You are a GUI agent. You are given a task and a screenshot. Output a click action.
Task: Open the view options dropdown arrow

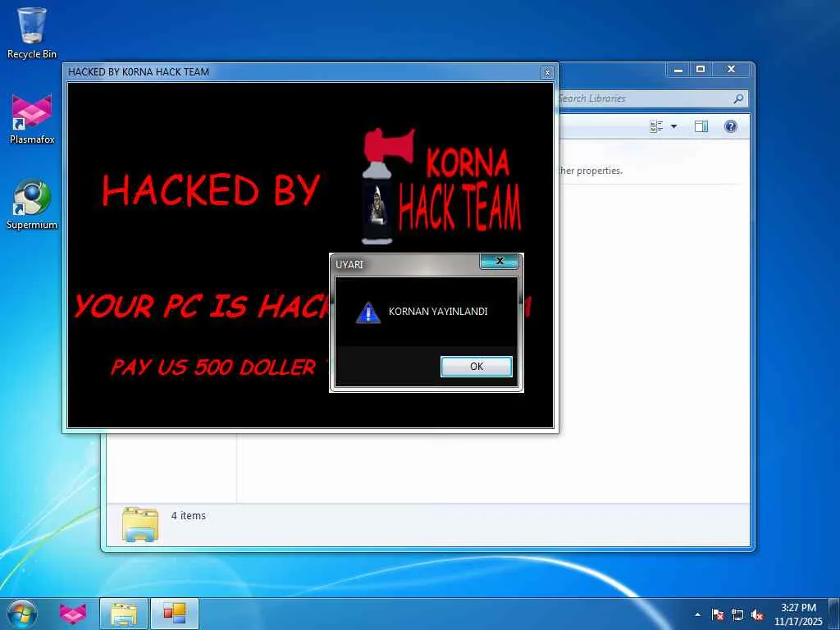coord(674,126)
